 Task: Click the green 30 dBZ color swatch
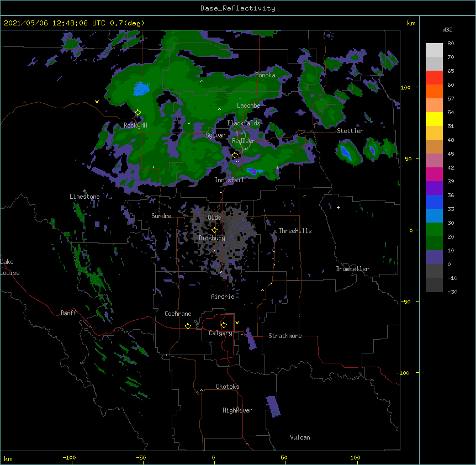coord(434,230)
